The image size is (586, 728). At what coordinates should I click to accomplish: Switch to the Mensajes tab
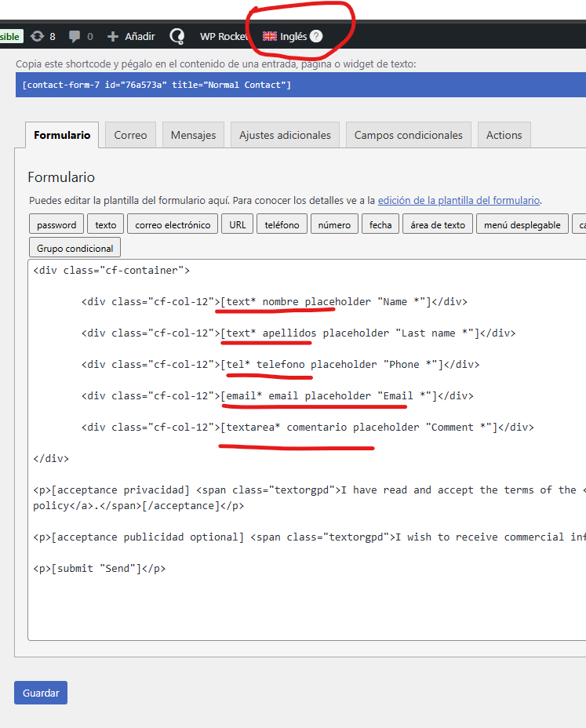coord(193,135)
